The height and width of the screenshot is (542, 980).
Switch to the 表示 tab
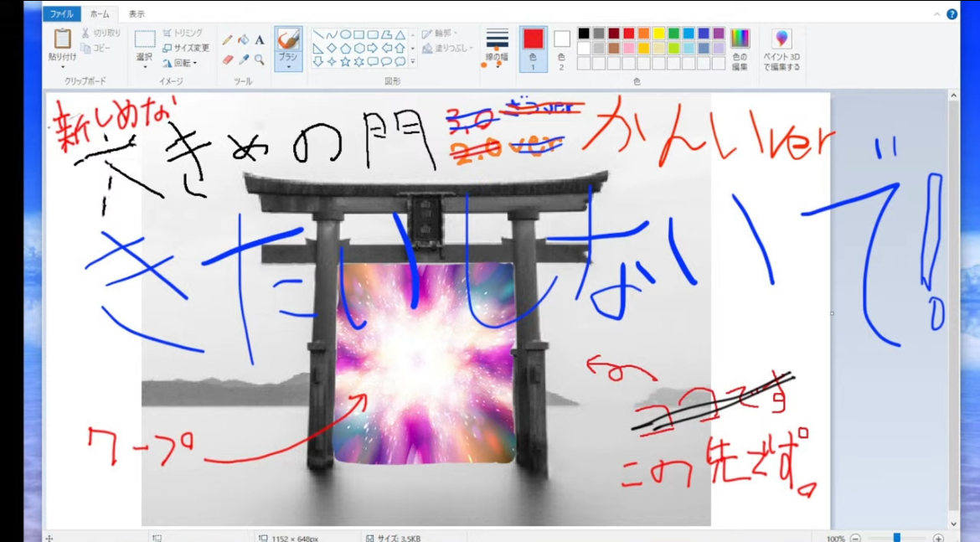point(137,14)
